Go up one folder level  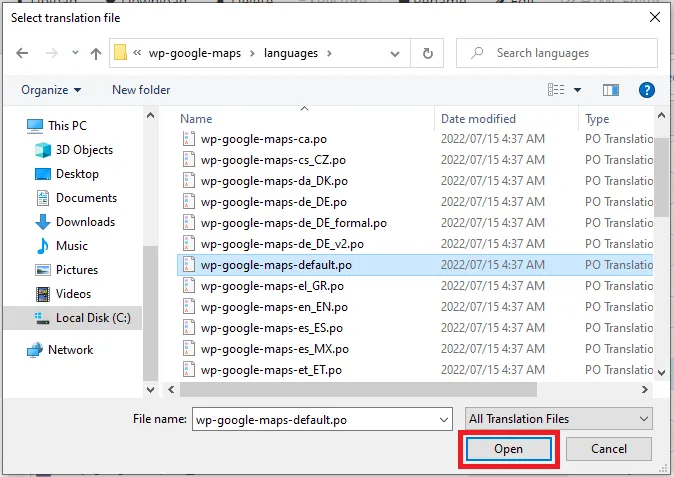click(96, 53)
